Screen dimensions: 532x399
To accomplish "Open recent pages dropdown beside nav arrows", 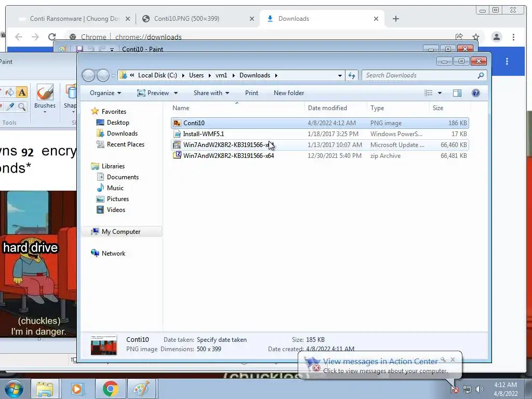I will [113, 76].
